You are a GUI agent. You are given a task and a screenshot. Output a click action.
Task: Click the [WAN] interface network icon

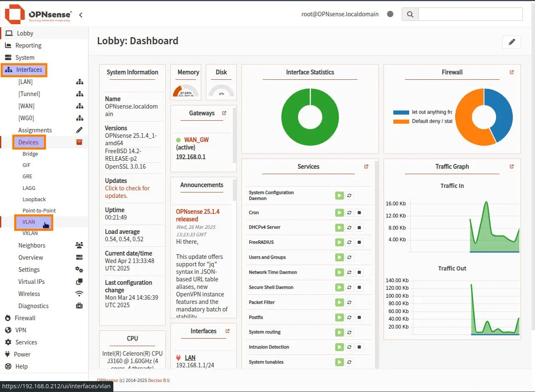(79, 106)
